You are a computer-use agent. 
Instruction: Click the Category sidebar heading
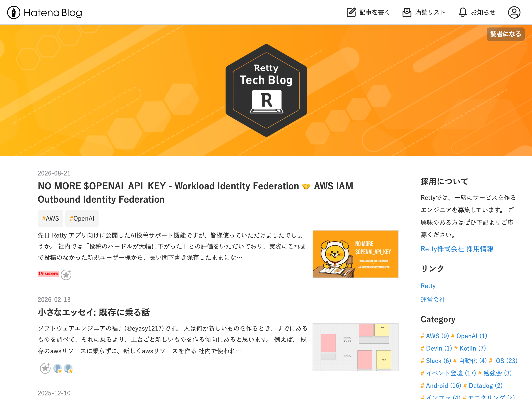click(x=438, y=319)
